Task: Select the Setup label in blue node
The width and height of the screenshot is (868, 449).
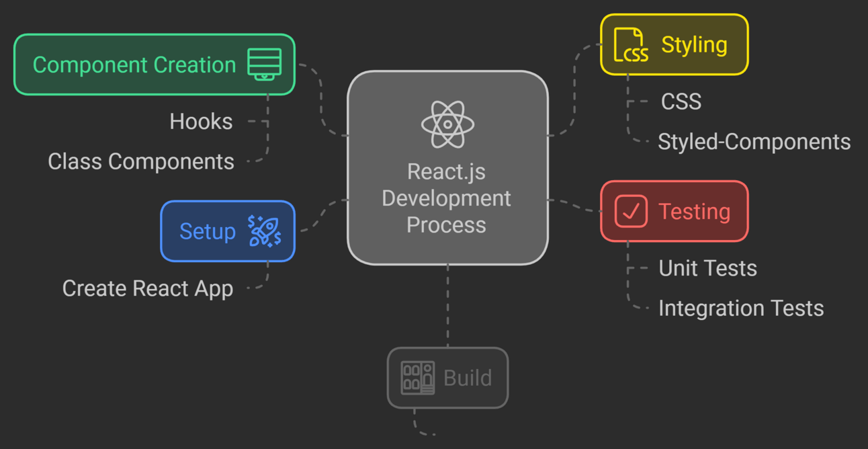Action: click(208, 231)
